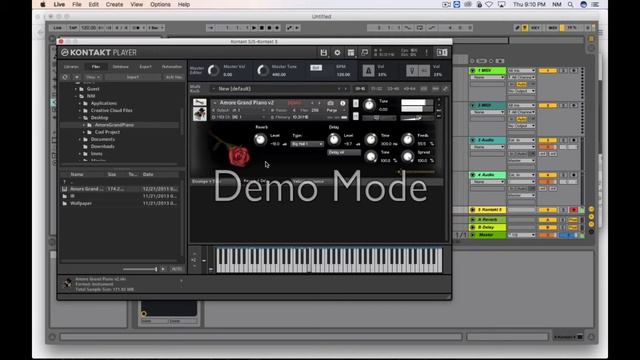Expand the Documents folder
The image size is (640, 360).
[x=80, y=139]
